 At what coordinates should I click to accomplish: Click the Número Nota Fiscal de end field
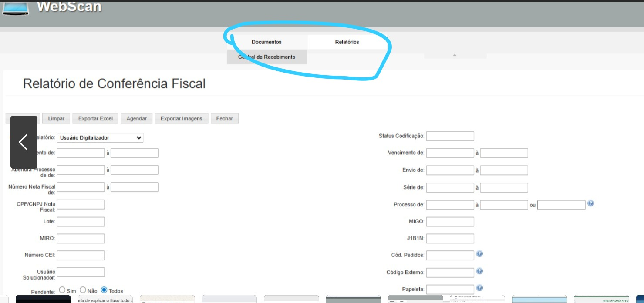(135, 187)
